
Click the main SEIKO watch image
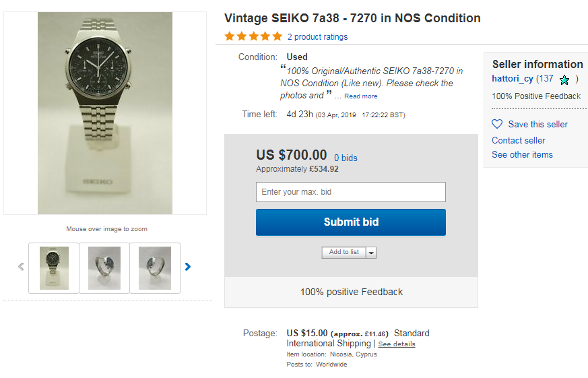tap(105, 113)
